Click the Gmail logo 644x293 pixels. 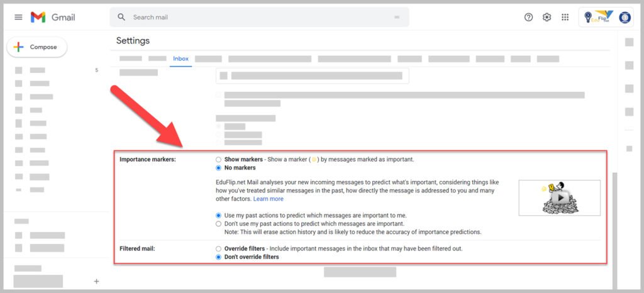53,17
